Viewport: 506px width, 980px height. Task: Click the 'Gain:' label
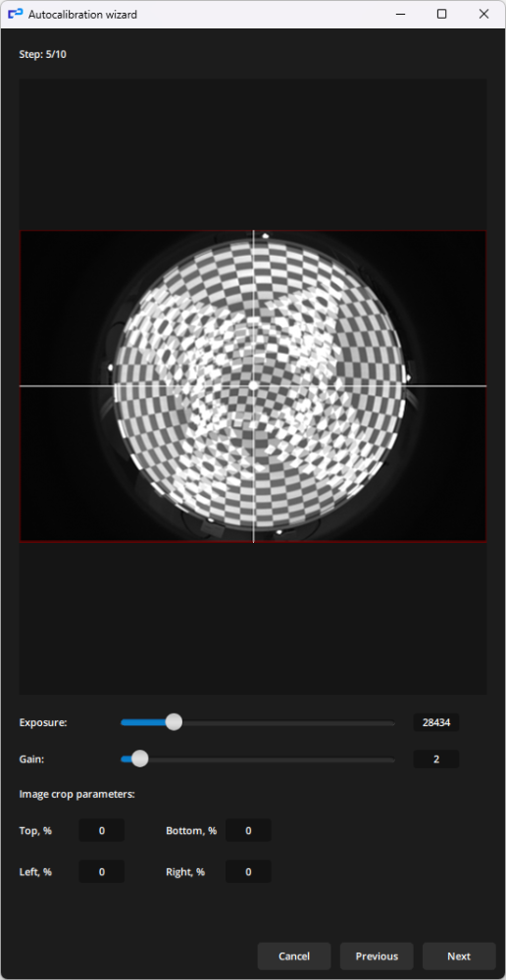(32, 759)
